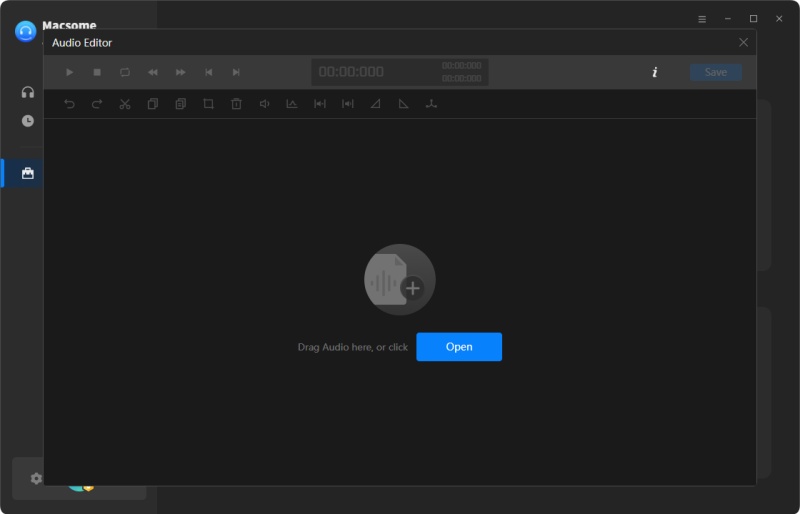
Task: Click the fast-forward double-arrow icon
Action: 181,72
